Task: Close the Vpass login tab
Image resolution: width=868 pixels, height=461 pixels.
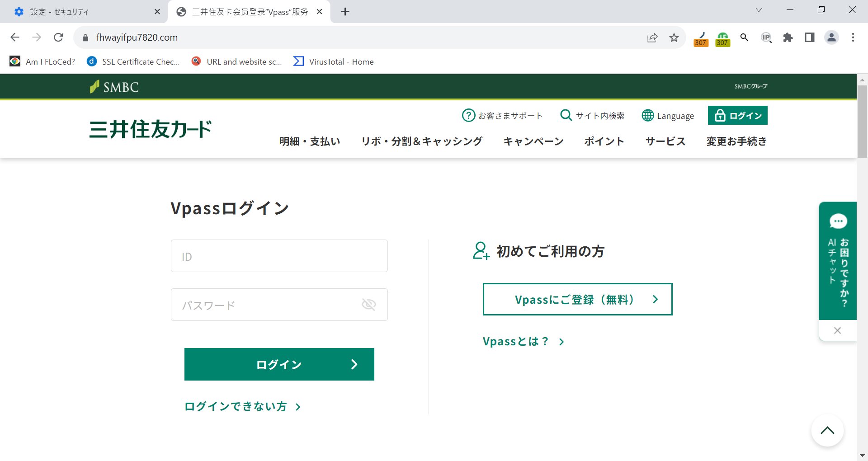Action: pyautogui.click(x=319, y=12)
